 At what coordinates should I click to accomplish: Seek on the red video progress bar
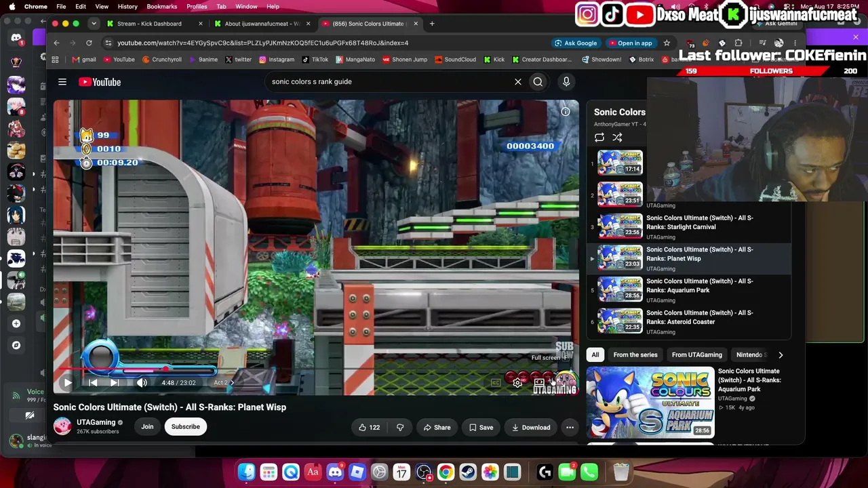tap(316, 370)
